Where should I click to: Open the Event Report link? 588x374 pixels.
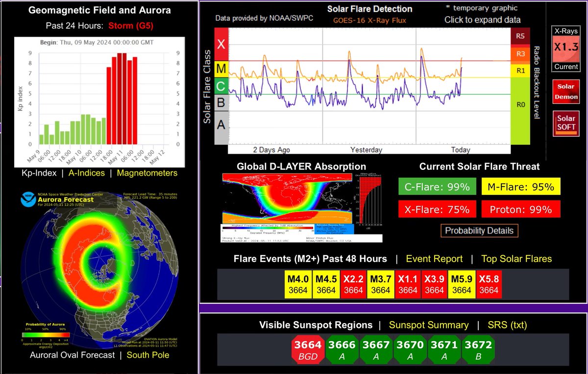pos(434,259)
